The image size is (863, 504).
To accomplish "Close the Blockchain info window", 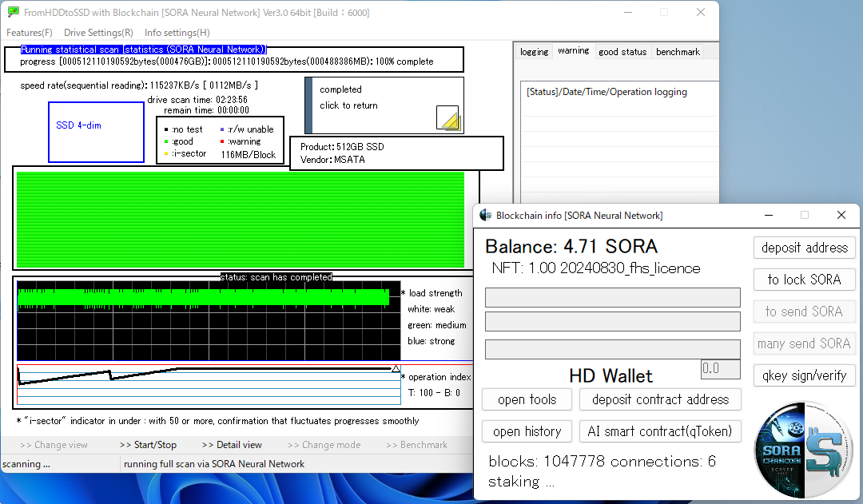I will [x=841, y=215].
